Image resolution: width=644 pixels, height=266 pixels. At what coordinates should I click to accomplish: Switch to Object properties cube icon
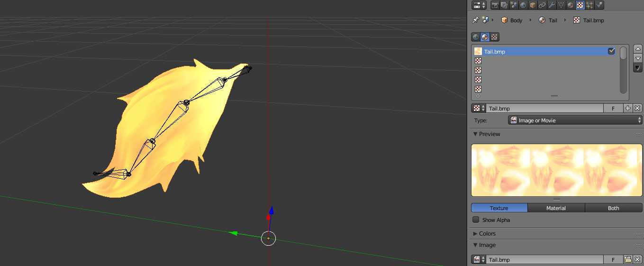(x=533, y=5)
